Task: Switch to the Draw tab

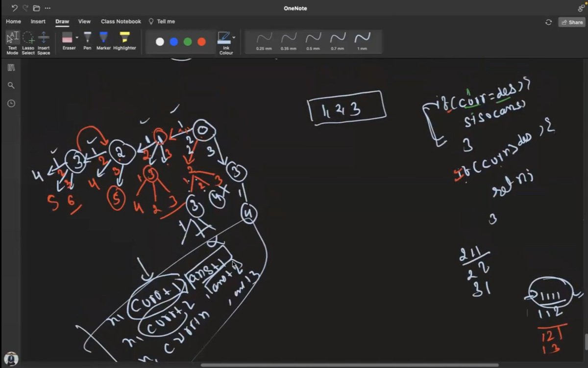Action: tap(62, 22)
